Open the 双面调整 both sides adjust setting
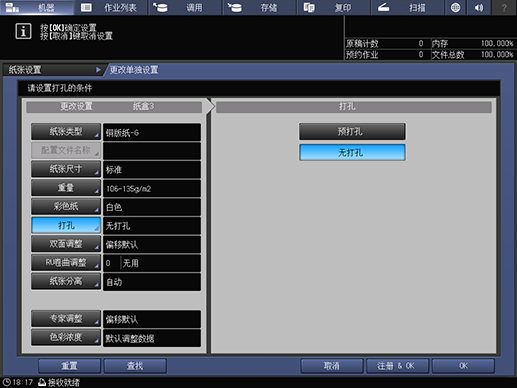Image resolution: width=517 pixels, height=388 pixels. pyautogui.click(x=66, y=244)
